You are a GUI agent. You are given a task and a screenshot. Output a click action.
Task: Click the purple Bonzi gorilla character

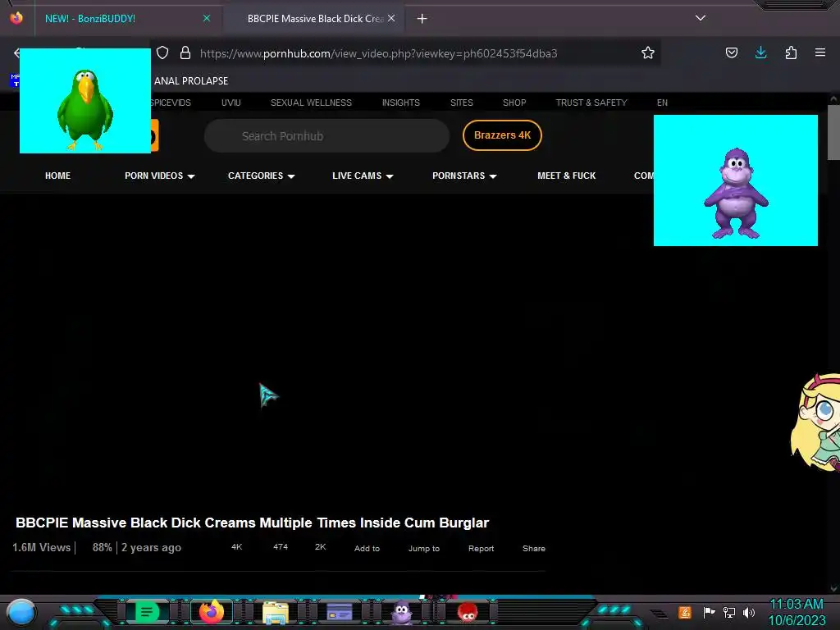pos(737,194)
